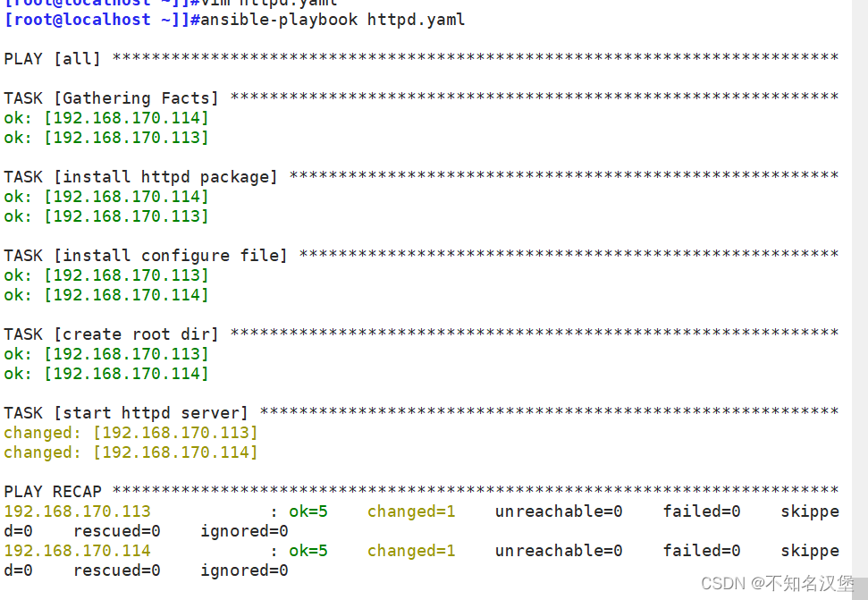The height and width of the screenshot is (600, 868).
Task: Click ok: [192.168.170.114] under Gathering Facts
Action: [106, 118]
